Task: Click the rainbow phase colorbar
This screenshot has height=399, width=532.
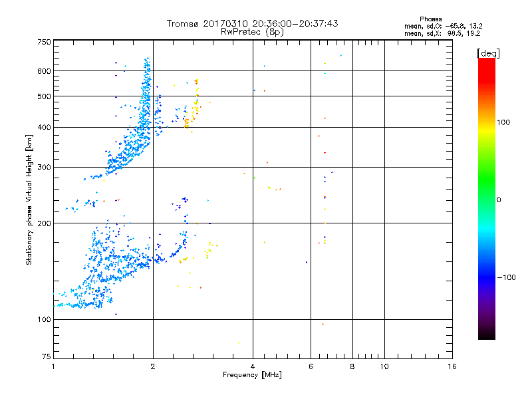Action: [487, 199]
